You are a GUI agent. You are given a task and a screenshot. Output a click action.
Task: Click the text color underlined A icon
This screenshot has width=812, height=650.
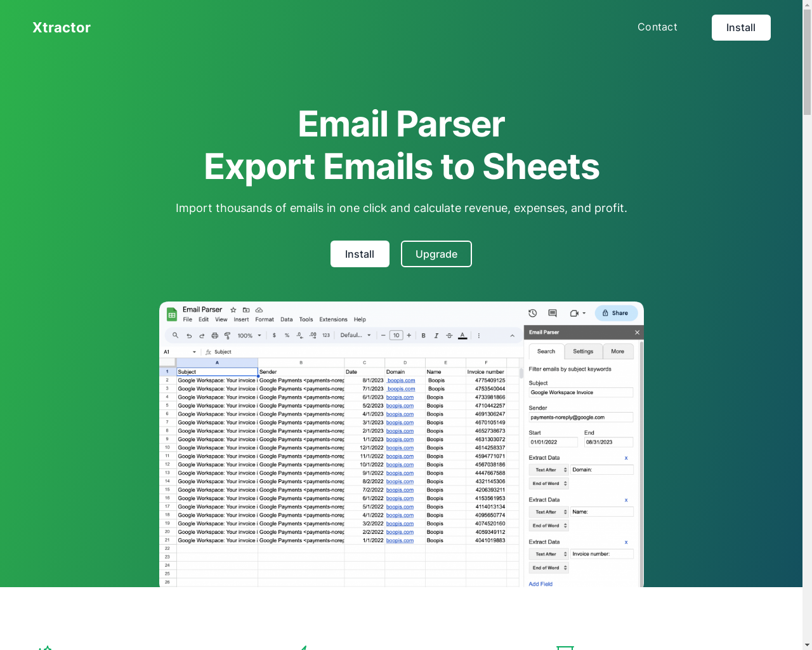[x=462, y=335]
